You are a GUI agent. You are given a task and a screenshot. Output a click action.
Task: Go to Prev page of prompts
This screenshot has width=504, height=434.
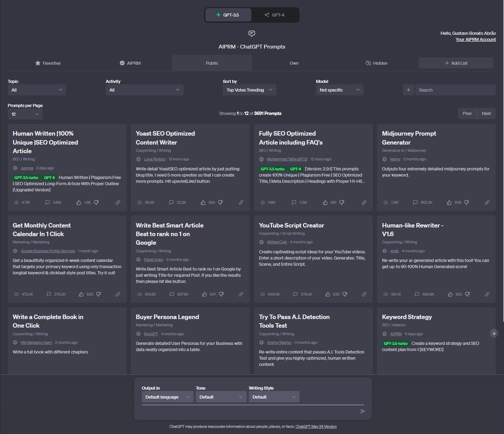tap(467, 113)
